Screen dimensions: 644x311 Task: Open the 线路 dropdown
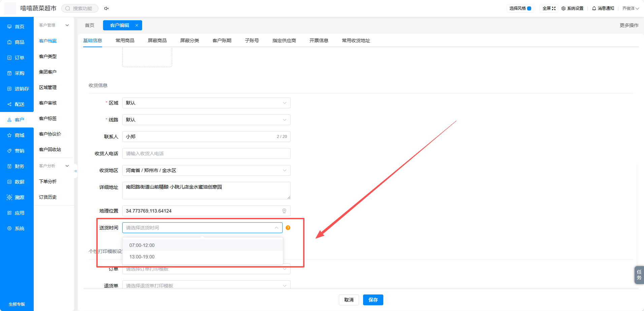(x=206, y=120)
